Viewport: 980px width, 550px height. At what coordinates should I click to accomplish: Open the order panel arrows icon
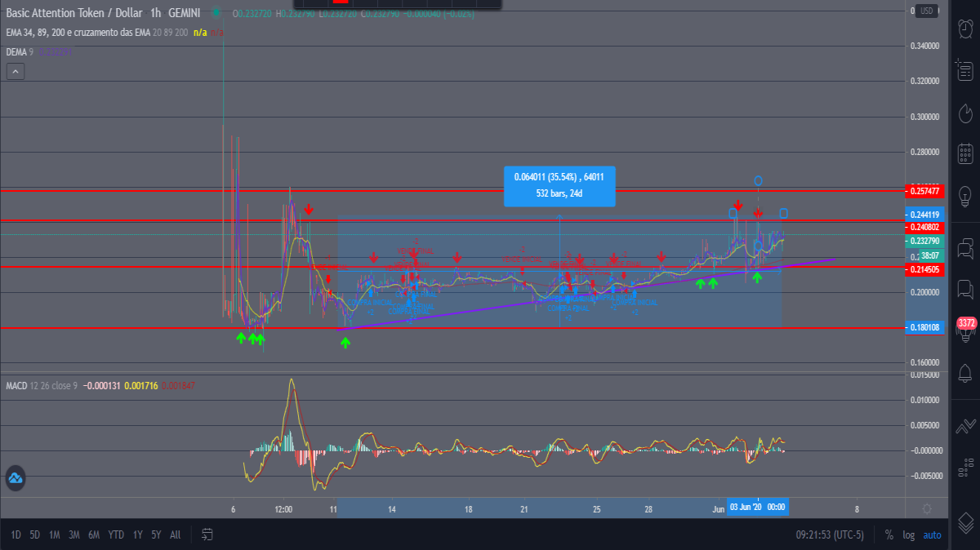click(964, 424)
